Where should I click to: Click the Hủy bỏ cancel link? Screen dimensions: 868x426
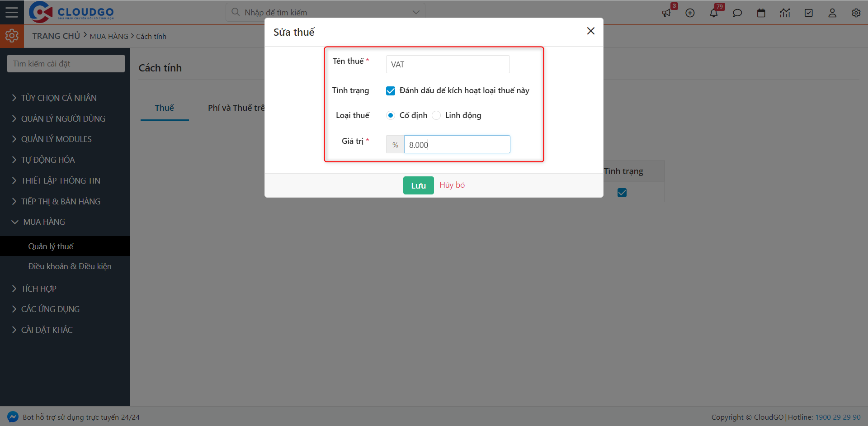452,185
